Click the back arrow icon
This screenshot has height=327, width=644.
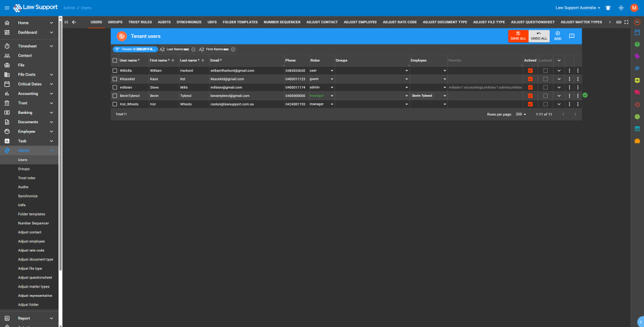pos(74,22)
